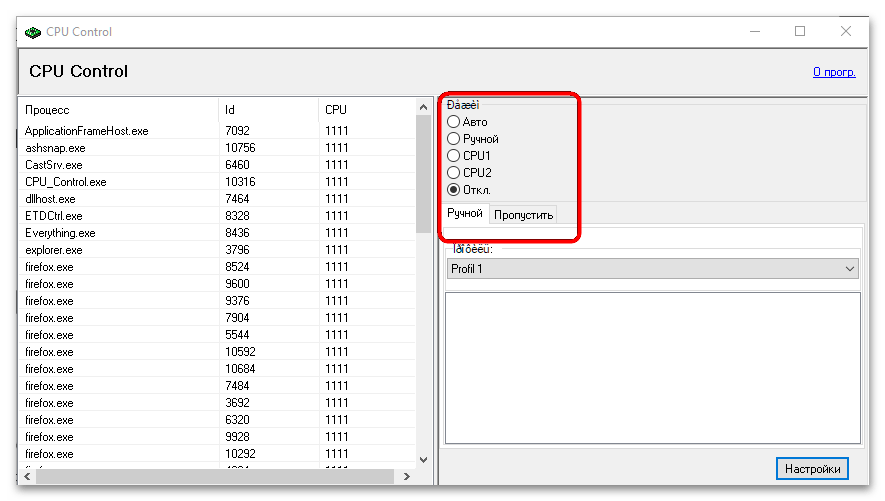Click the vertical scrollbar thumb of process list
885x501 pixels.
[x=423, y=174]
